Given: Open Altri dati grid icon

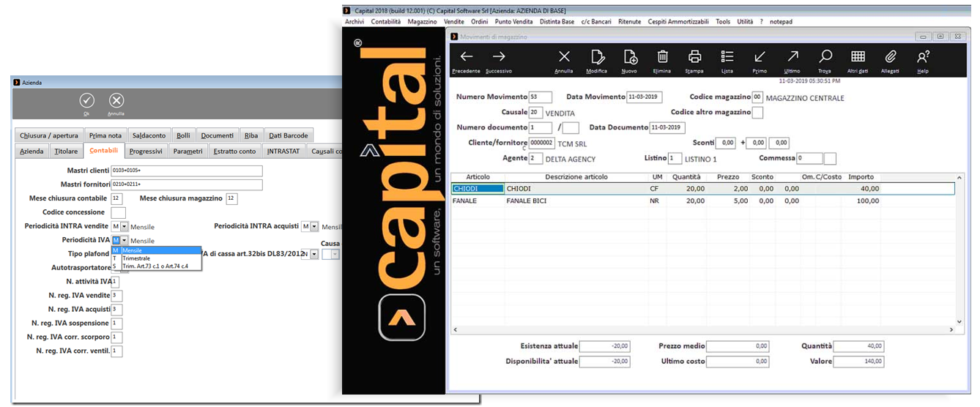Looking at the screenshot, I should 858,56.
